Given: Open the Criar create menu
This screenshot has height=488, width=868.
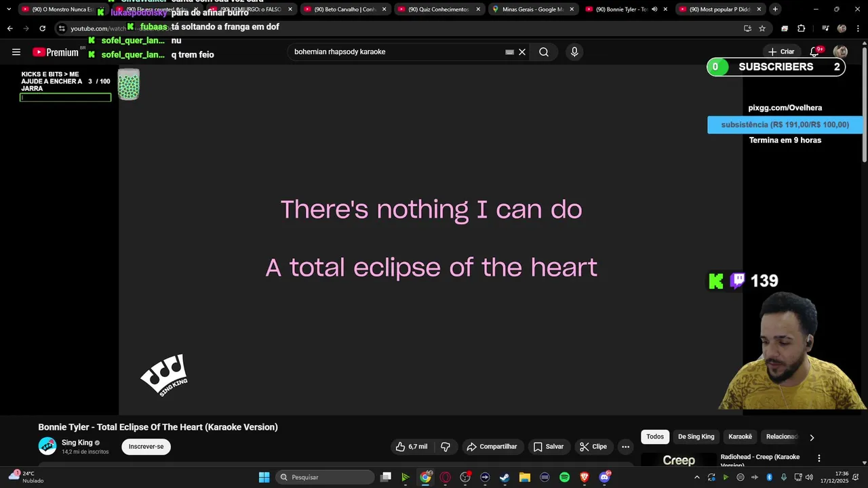Looking at the screenshot, I should click(x=781, y=52).
